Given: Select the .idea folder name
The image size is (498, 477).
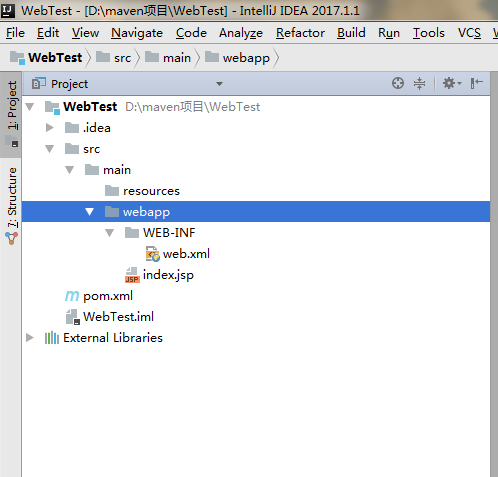Looking at the screenshot, I should click(97, 128).
